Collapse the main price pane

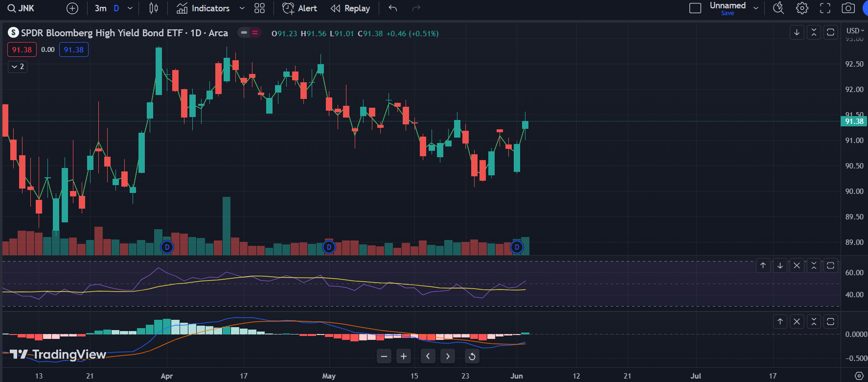click(x=814, y=32)
